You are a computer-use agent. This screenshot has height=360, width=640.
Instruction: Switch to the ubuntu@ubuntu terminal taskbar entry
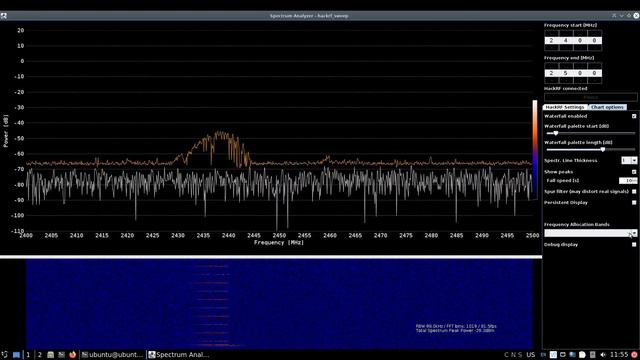113,355
